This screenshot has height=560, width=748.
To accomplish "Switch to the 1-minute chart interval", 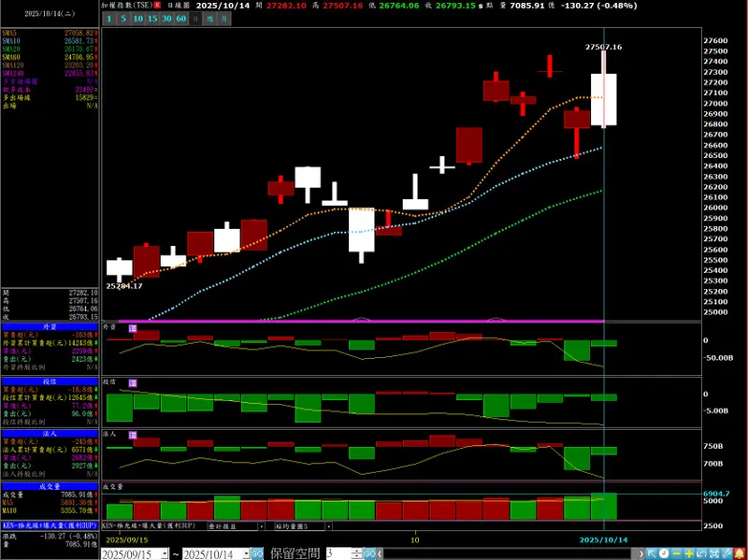I will coord(108,19).
